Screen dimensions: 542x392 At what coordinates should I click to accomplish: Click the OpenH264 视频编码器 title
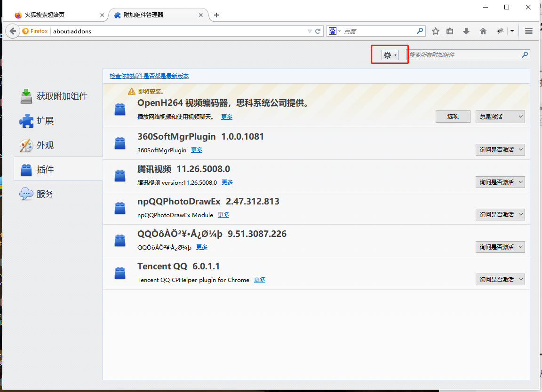tap(223, 103)
